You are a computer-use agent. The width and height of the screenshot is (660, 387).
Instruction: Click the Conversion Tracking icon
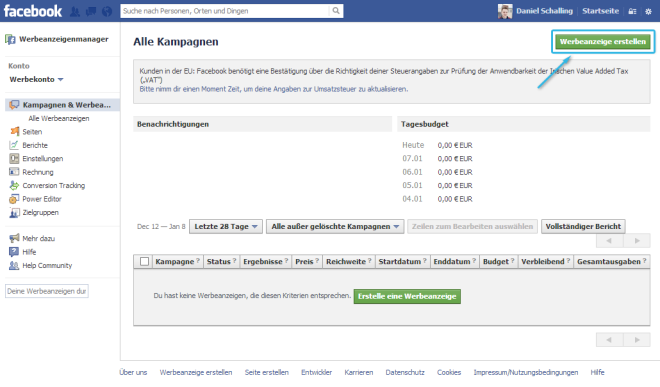(x=14, y=185)
